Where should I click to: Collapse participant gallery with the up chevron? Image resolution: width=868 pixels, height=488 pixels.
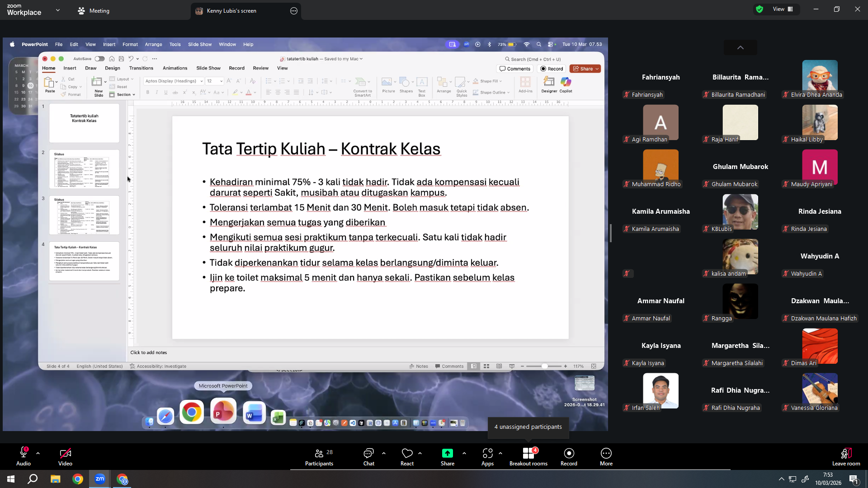740,47
